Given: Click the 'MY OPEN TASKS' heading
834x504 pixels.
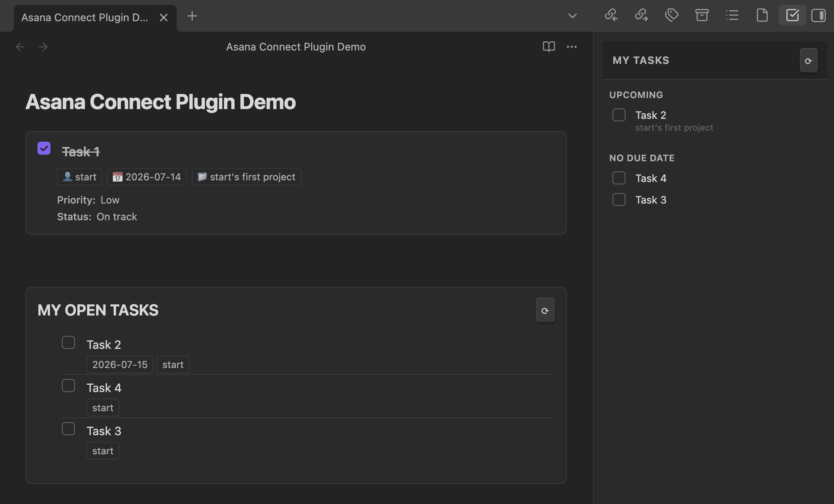Looking at the screenshot, I should click(x=98, y=310).
